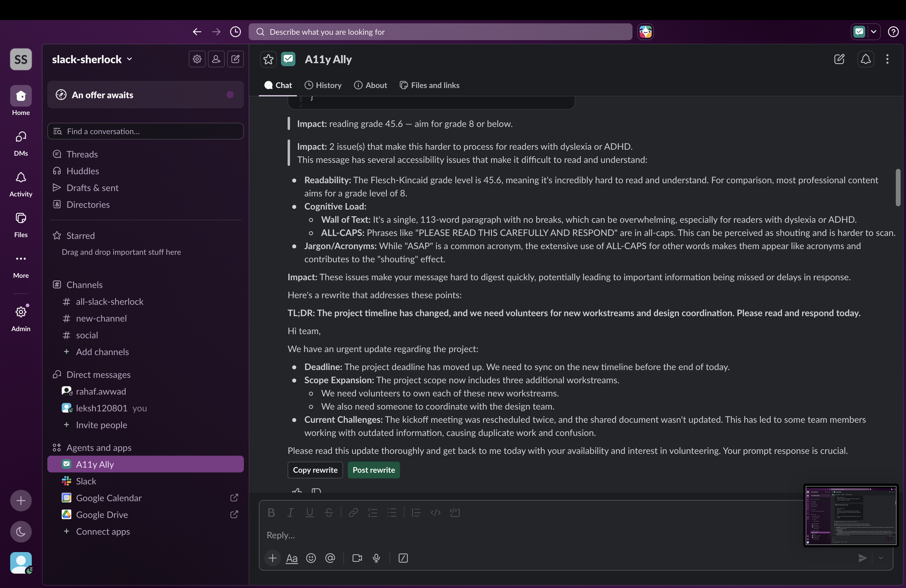Switch to the Chat tab
906x588 pixels.
click(278, 85)
